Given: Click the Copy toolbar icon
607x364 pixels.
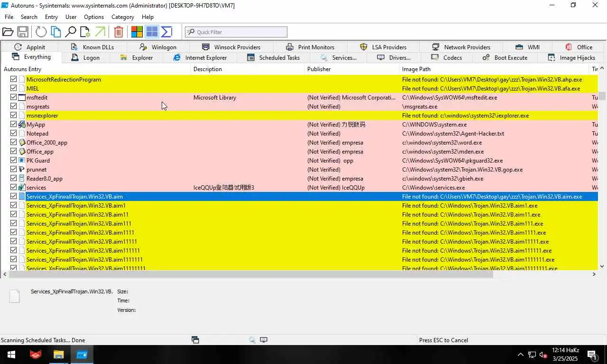Looking at the screenshot, I should click(x=56, y=32).
